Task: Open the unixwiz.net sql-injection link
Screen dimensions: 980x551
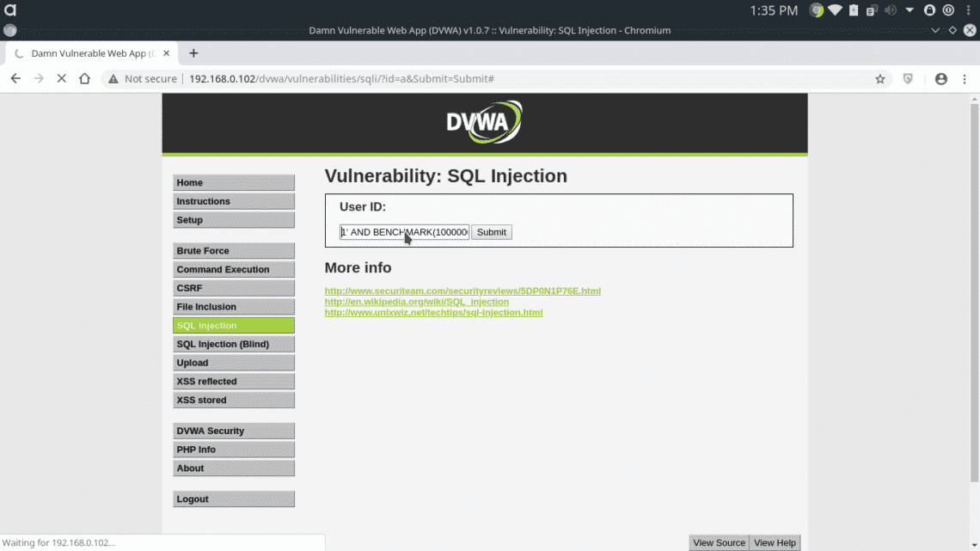Action: click(x=434, y=312)
